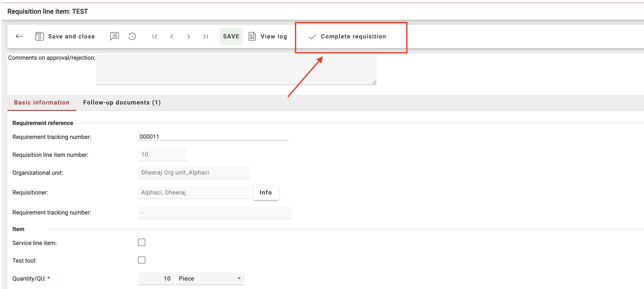644x289 pixels.
Task: Jump to last record arrow
Action: pos(205,37)
